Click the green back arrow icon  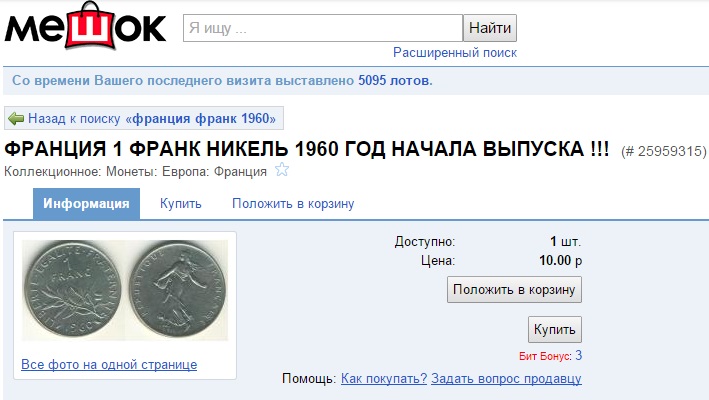tap(16, 118)
